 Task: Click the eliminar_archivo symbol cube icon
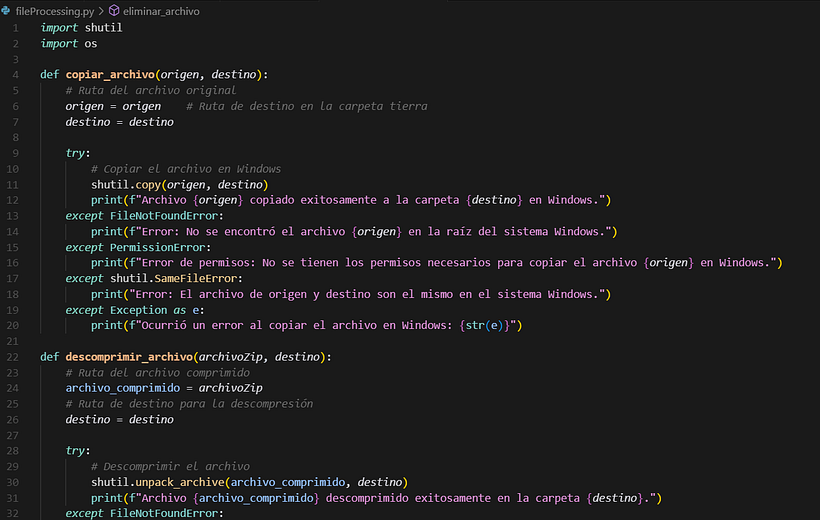[114, 10]
